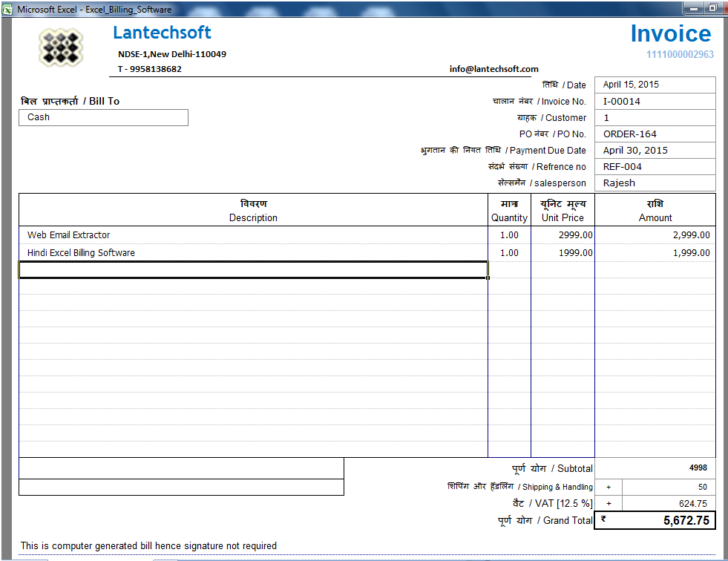Click the Excel icon in the title bar

click(x=7, y=9)
